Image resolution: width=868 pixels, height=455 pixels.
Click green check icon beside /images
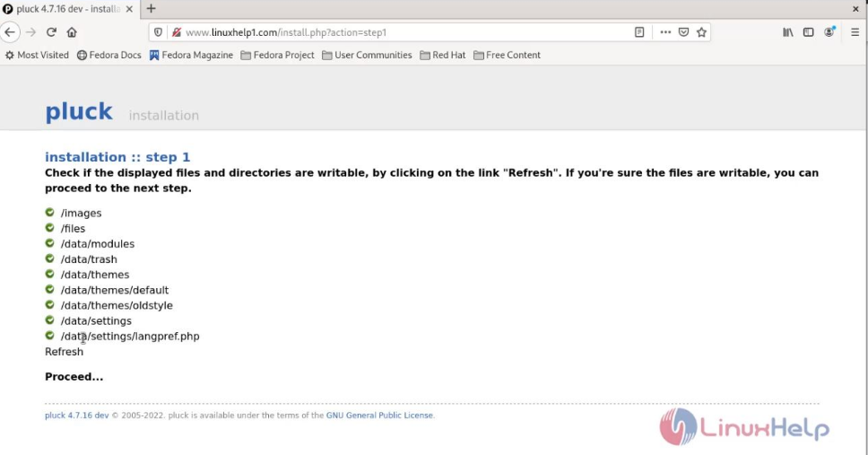coord(50,213)
